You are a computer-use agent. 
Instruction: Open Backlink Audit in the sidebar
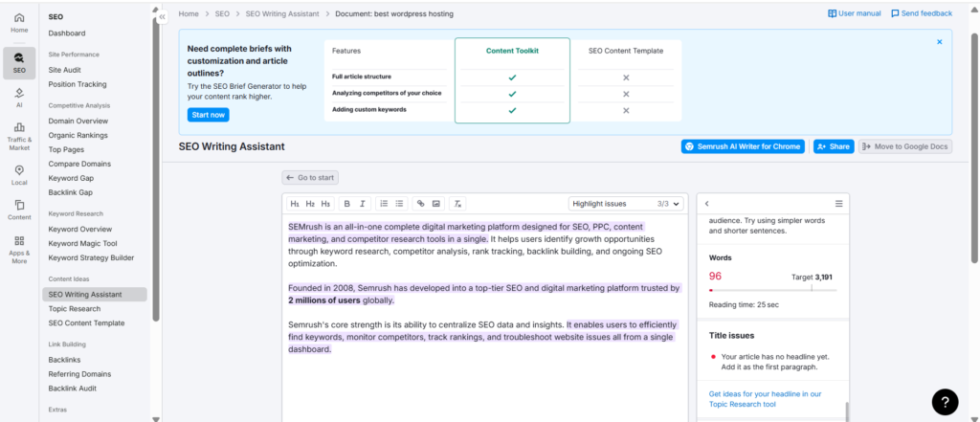point(72,389)
